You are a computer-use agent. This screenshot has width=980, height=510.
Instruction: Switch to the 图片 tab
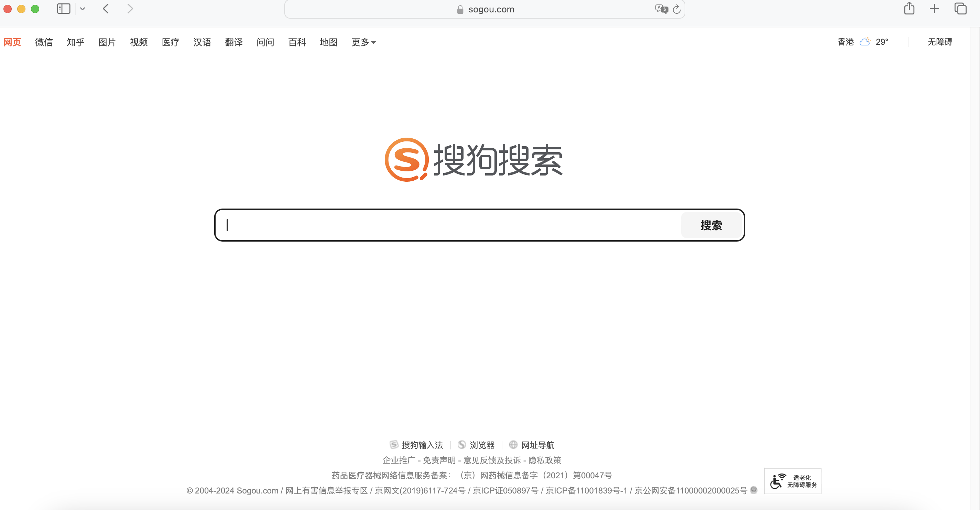pos(107,42)
